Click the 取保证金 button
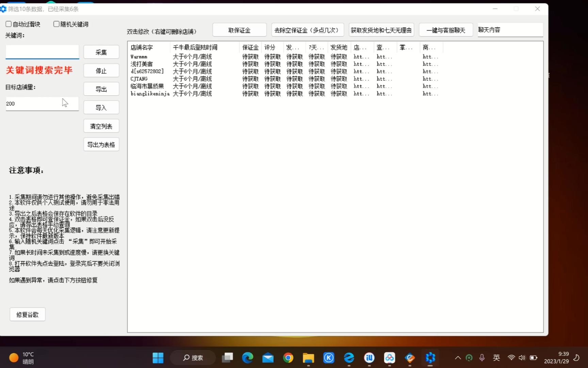Image resolution: width=588 pixels, height=368 pixels. [239, 30]
